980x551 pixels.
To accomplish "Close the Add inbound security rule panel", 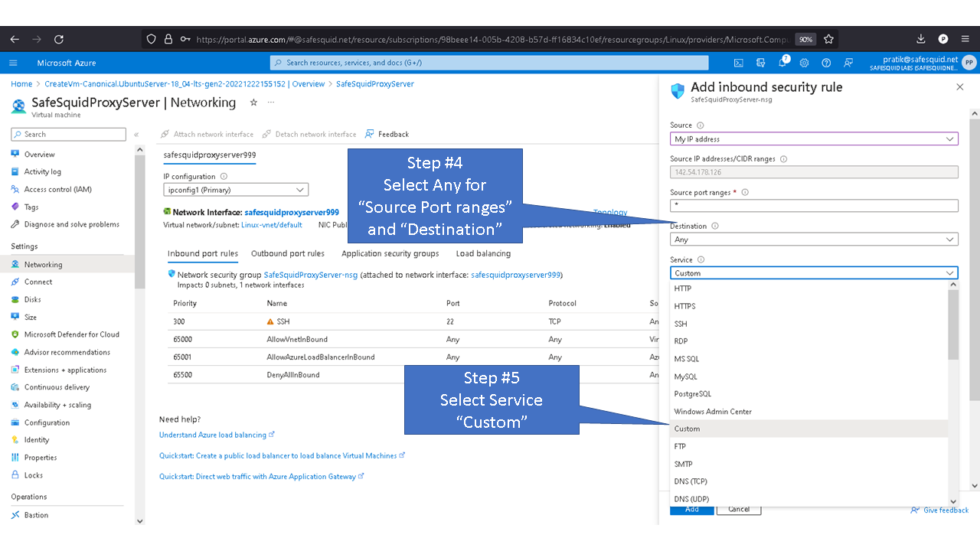I will tap(960, 87).
